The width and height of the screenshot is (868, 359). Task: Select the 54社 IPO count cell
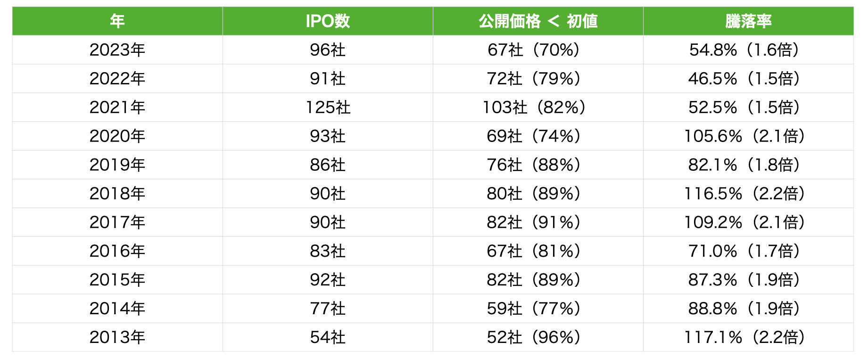(x=327, y=338)
